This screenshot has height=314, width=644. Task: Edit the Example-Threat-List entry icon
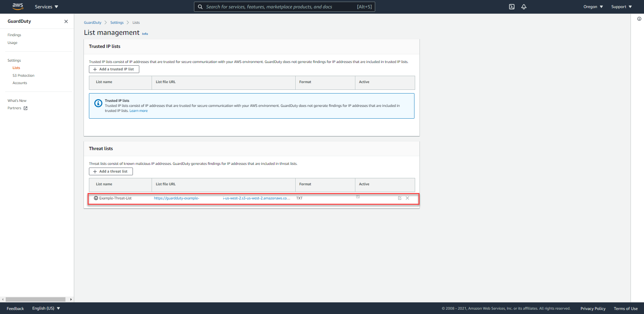click(x=400, y=198)
